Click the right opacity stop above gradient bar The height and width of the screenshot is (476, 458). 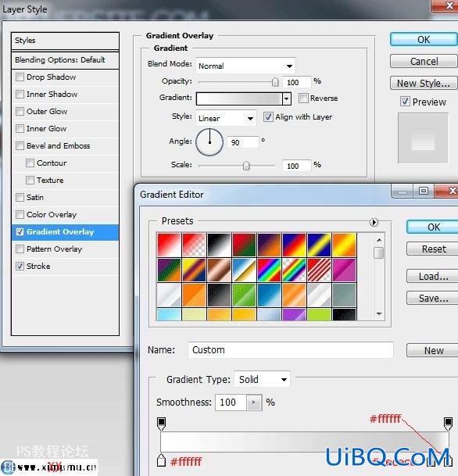tap(448, 424)
